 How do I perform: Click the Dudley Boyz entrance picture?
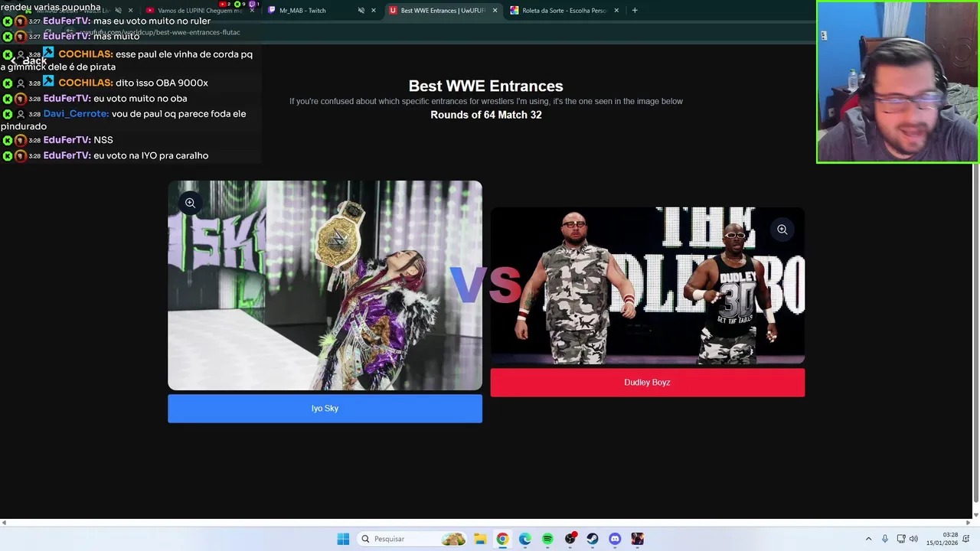point(647,285)
